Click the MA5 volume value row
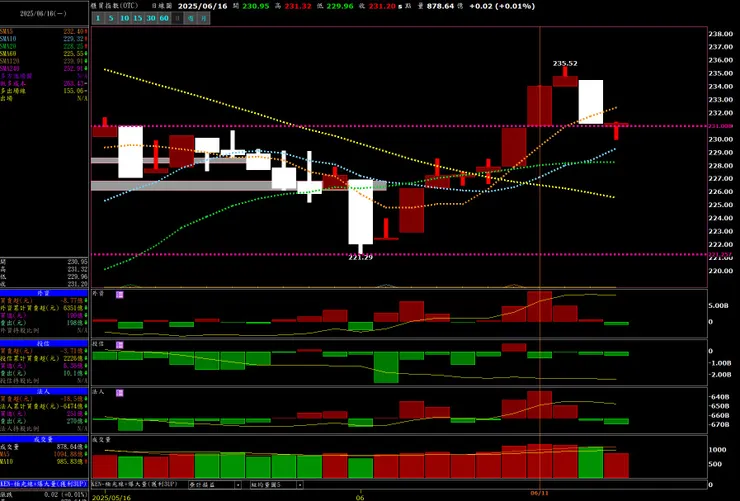Viewport: 740px width, 501px height. (44, 454)
